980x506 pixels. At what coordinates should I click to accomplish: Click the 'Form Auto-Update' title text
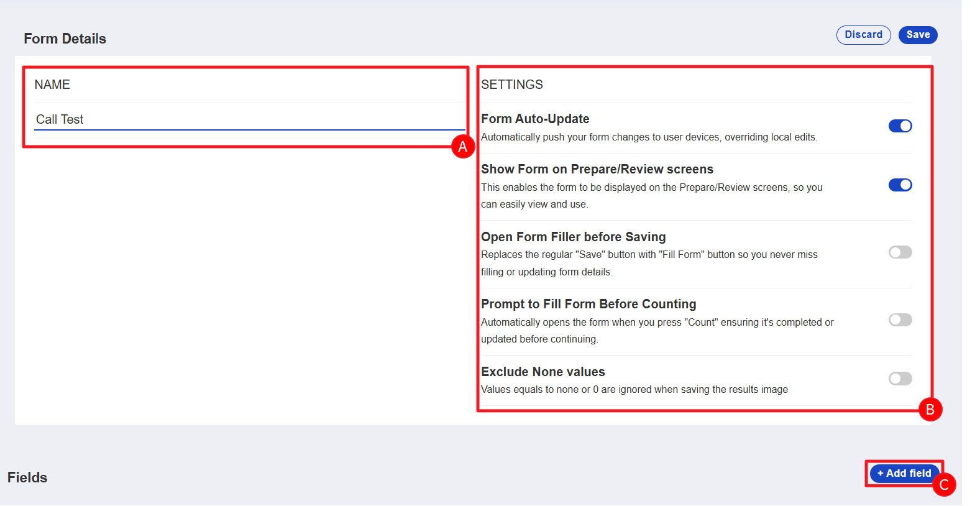(535, 119)
